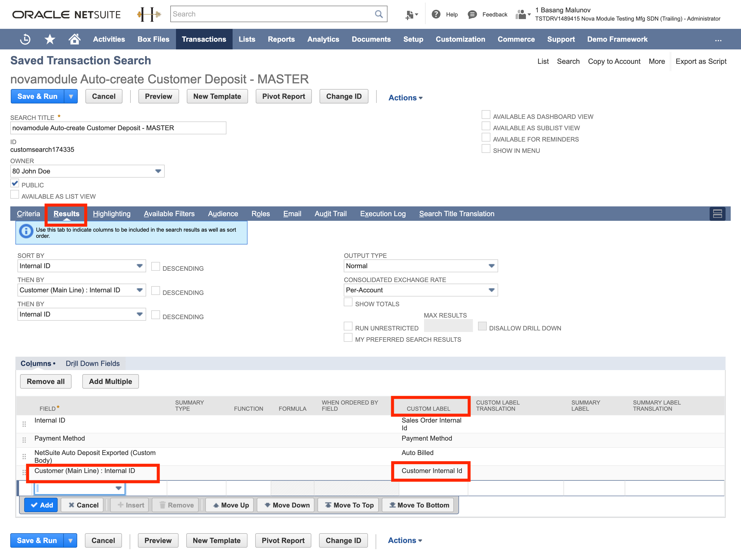This screenshot has width=741, height=560.
Task: Click Remove all columns button
Action: (x=46, y=382)
